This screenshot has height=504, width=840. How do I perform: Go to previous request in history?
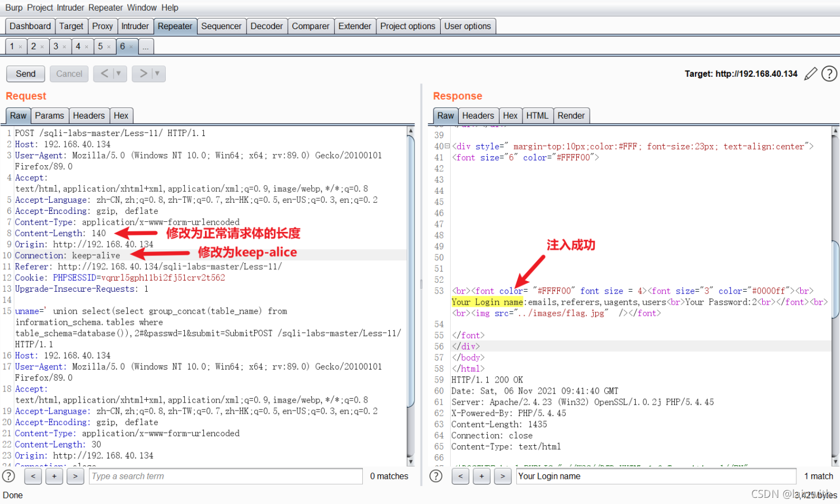[104, 73]
